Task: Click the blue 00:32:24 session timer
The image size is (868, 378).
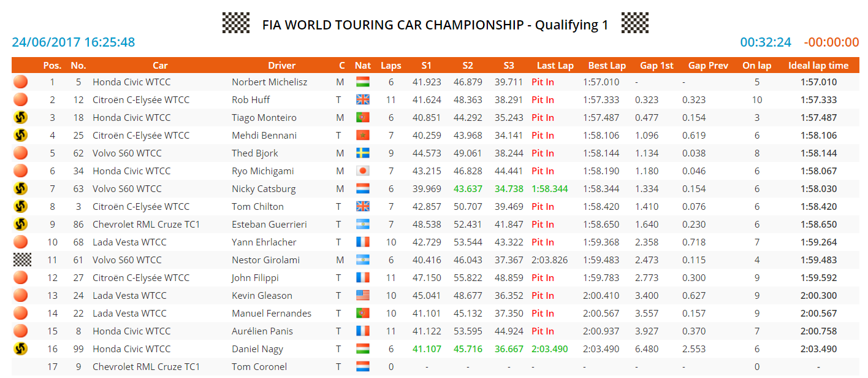Action: click(766, 42)
